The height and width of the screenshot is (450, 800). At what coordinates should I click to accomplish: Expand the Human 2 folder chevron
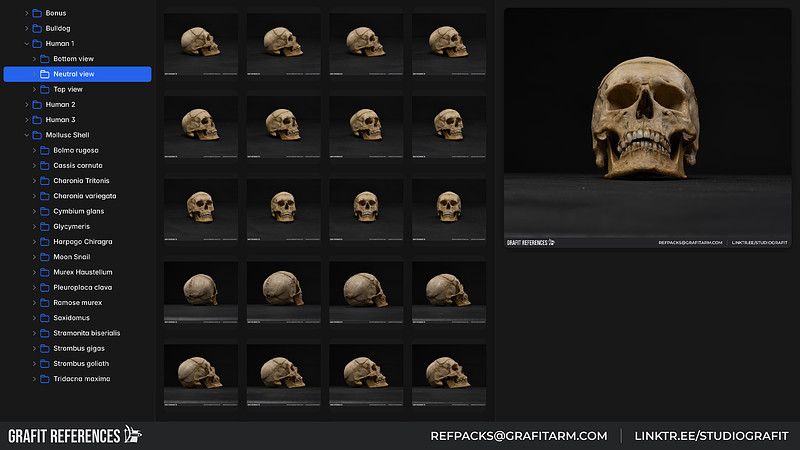coord(27,105)
